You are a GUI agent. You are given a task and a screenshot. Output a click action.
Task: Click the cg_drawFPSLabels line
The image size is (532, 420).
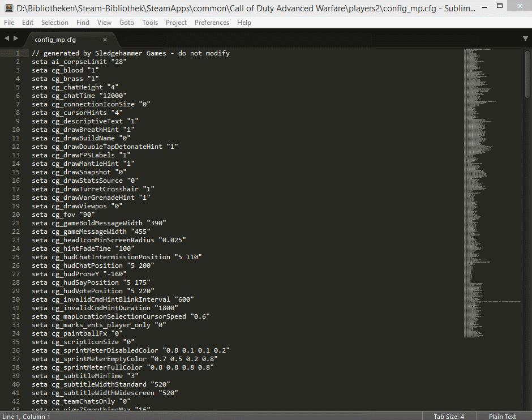coord(81,155)
